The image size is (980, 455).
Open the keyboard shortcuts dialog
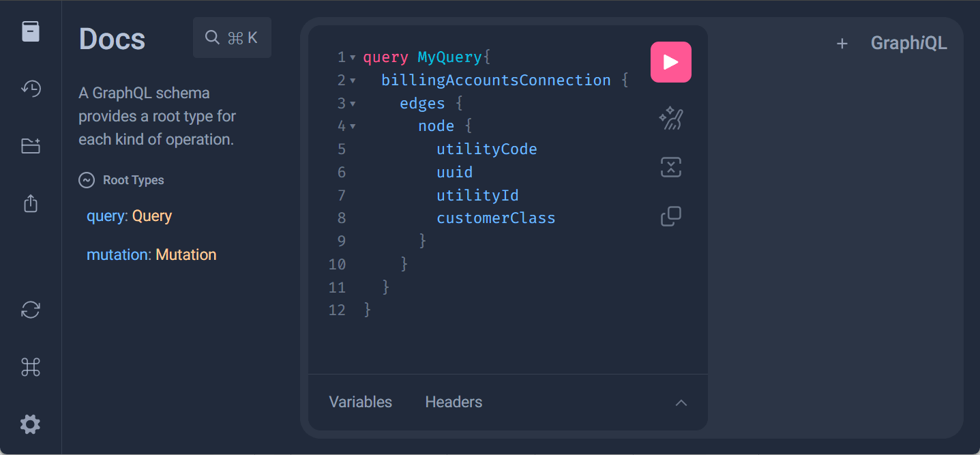point(30,367)
